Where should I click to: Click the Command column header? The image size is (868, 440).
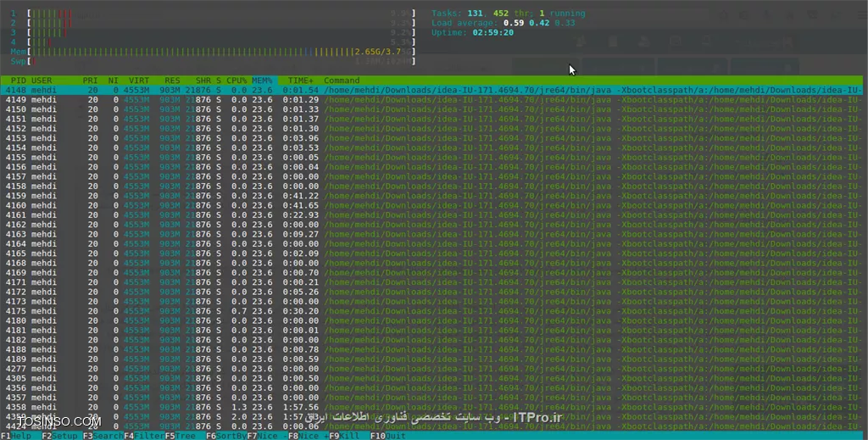tap(342, 81)
